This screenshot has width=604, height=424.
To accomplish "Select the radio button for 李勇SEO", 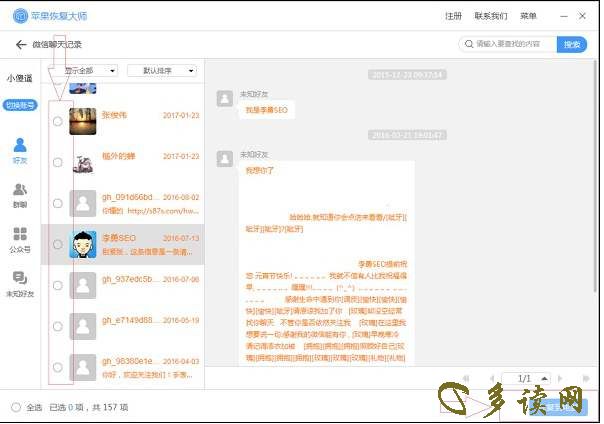I will pos(58,245).
